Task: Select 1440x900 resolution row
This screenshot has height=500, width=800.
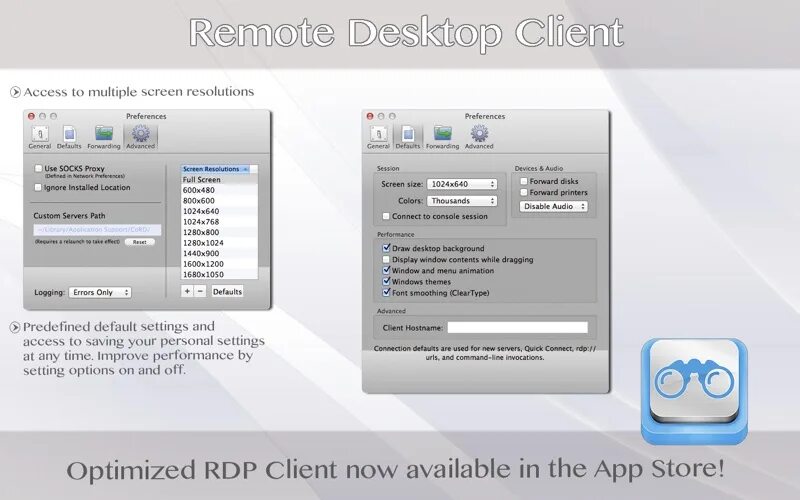Action: [x=219, y=254]
